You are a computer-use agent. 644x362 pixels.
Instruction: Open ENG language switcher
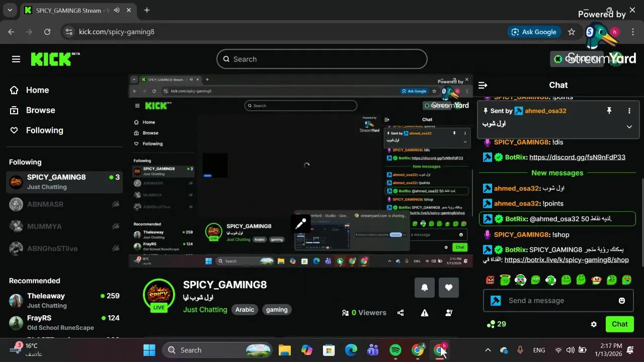(x=539, y=350)
